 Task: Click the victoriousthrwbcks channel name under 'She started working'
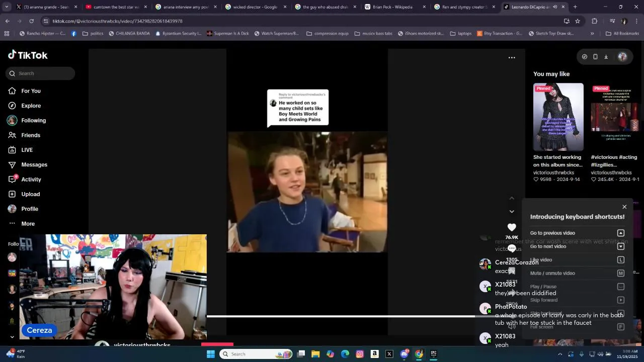553,172
